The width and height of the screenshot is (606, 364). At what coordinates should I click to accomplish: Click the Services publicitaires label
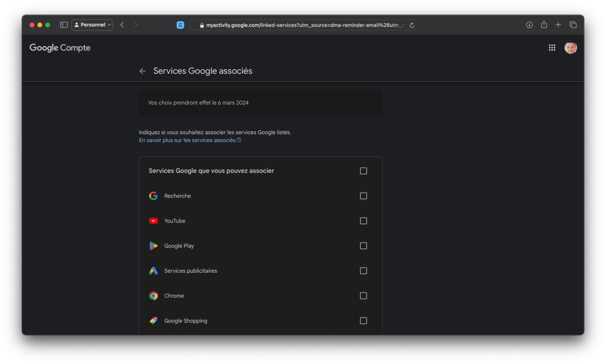(191, 271)
